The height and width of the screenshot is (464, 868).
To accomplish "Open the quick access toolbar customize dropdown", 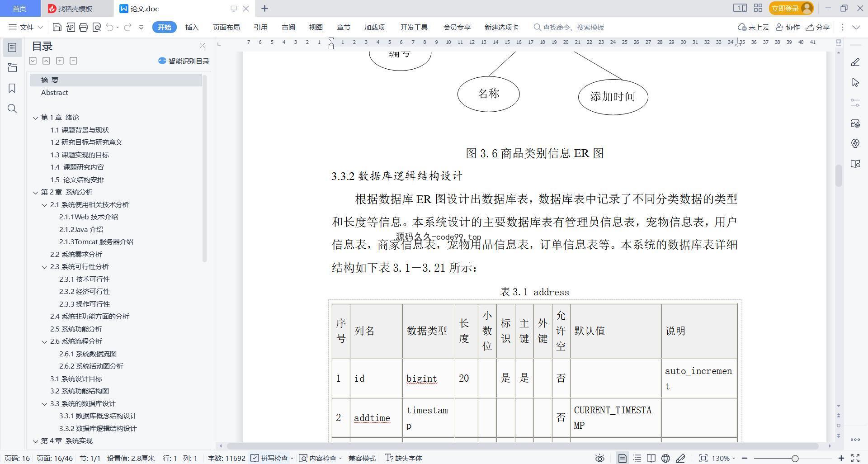I will coord(141,27).
